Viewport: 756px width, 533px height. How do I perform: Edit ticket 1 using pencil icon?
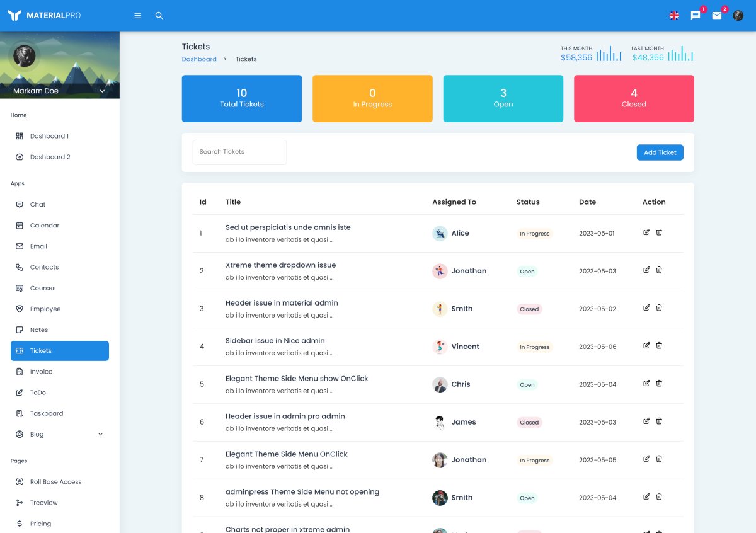646,232
